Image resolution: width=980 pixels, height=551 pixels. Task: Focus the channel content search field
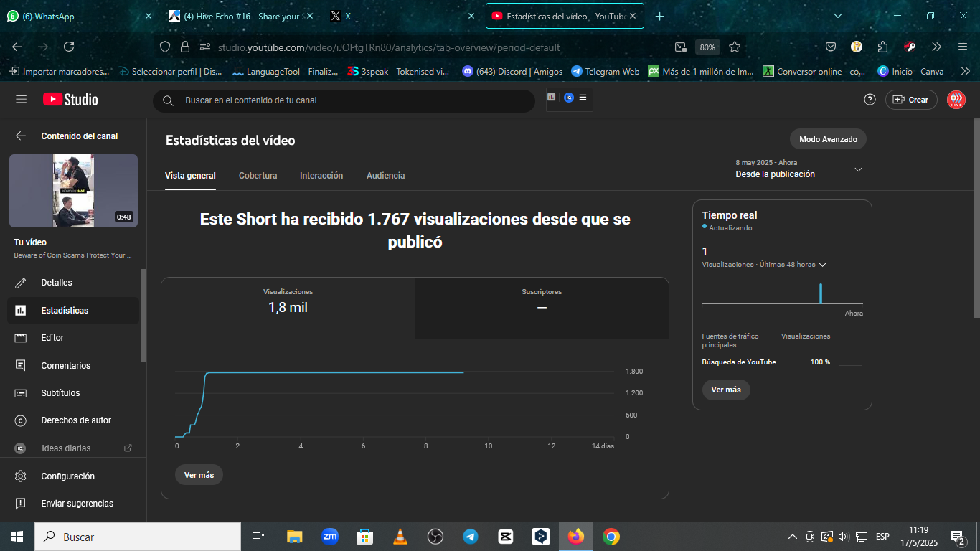point(344,100)
